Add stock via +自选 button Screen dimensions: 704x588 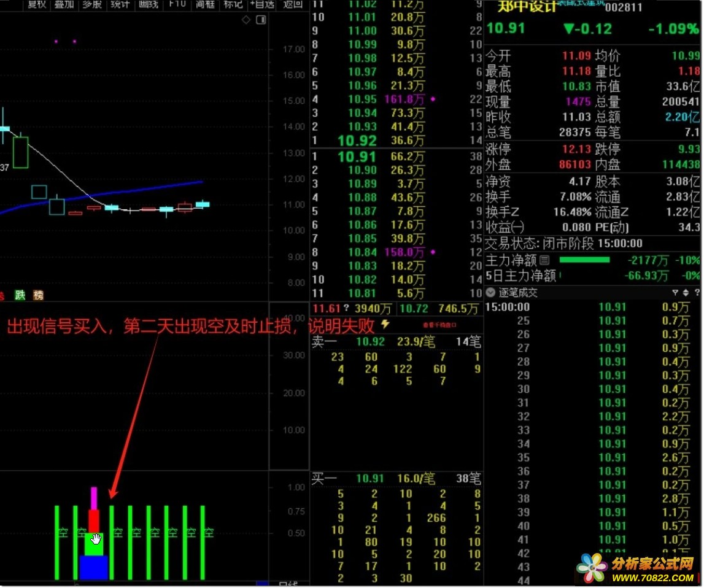click(x=262, y=4)
